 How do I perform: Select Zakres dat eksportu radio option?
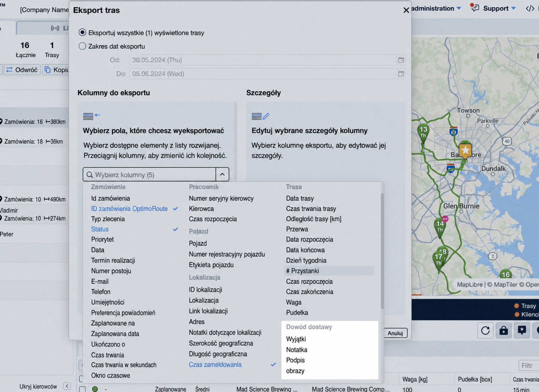pos(82,46)
